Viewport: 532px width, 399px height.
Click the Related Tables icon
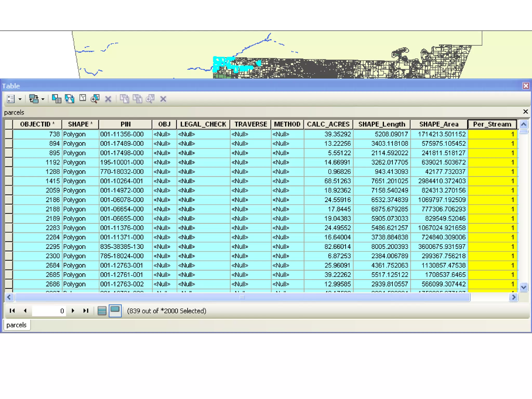[x=34, y=99]
